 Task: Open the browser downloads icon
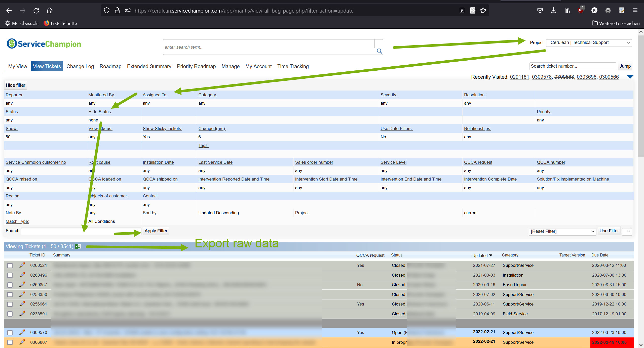pos(553,11)
